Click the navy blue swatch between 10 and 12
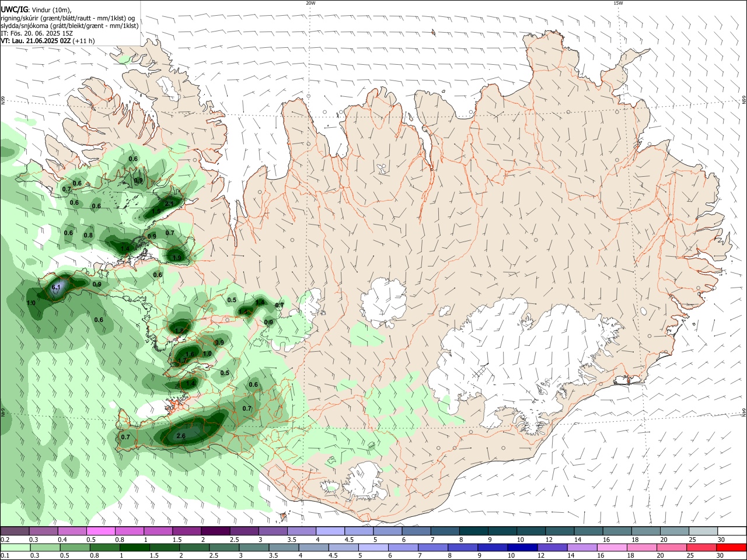 523,547
